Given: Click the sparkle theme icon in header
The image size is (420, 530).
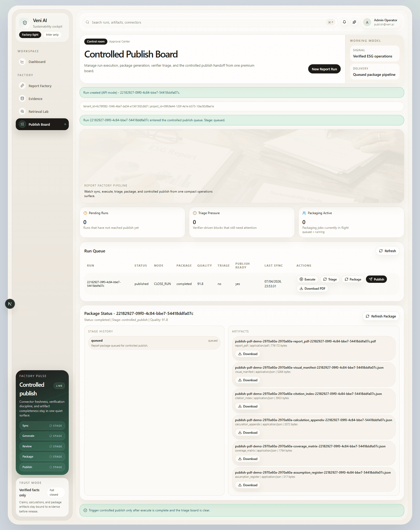Looking at the screenshot, I should tap(354, 22).
